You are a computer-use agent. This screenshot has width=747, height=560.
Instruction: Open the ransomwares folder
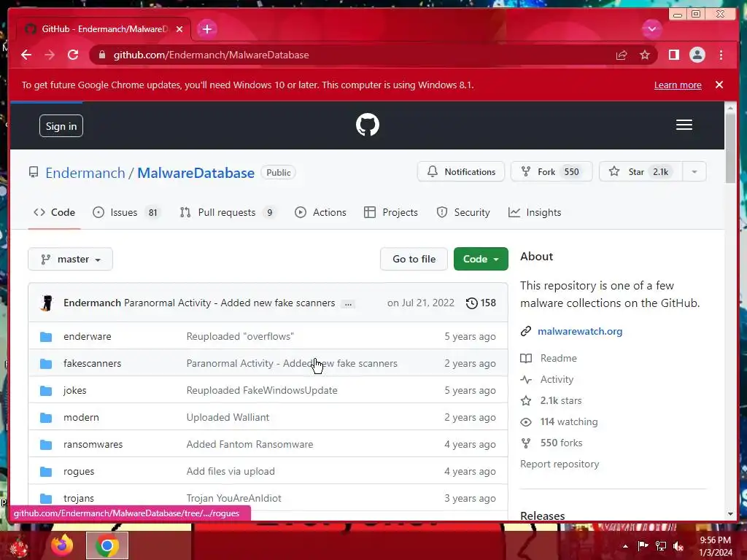[93, 444]
